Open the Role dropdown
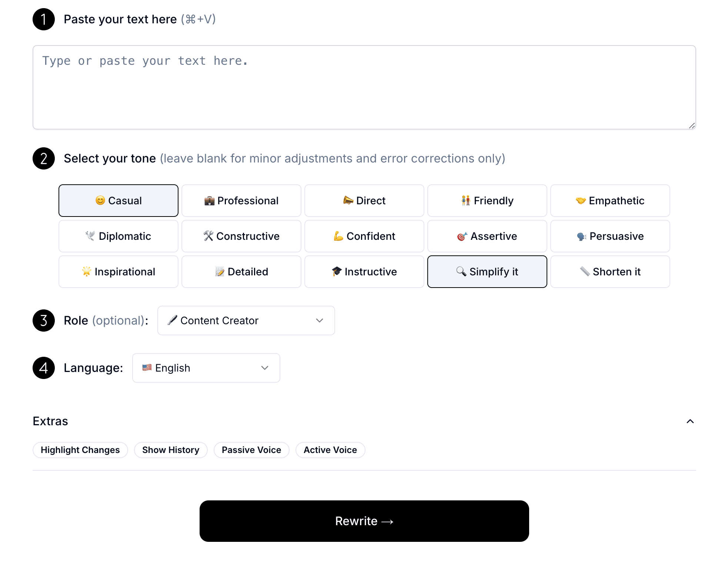The image size is (728, 567). 246,321
